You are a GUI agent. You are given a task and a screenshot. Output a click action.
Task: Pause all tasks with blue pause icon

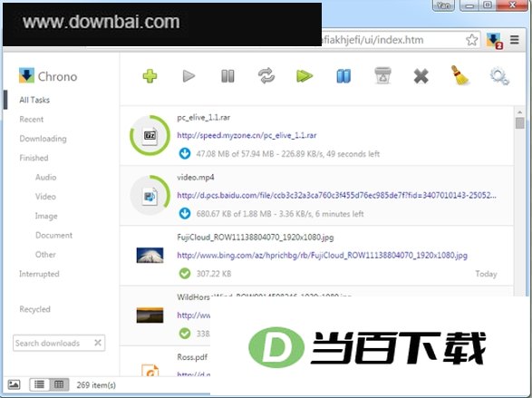[343, 76]
